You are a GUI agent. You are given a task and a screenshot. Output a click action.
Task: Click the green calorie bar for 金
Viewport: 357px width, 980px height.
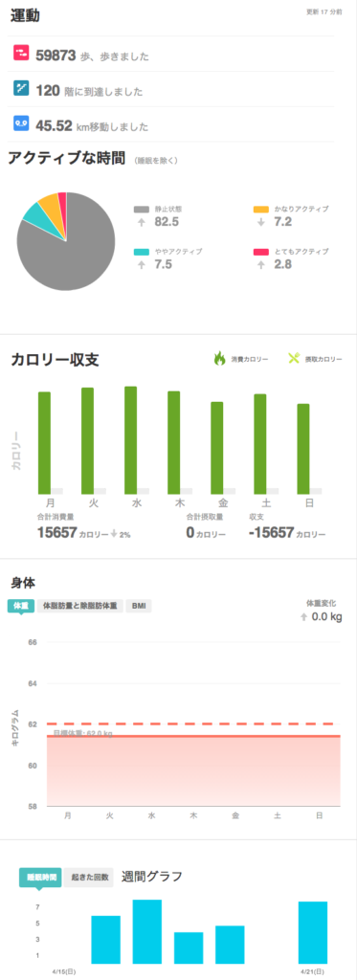coord(217,448)
